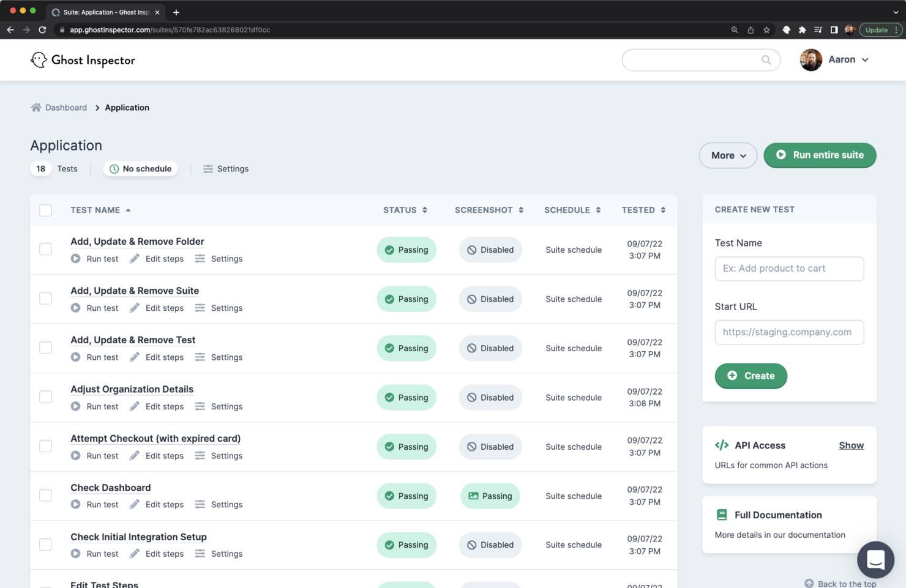The width and height of the screenshot is (906, 588).
Task: Click the Start URL input field
Action: pos(789,332)
